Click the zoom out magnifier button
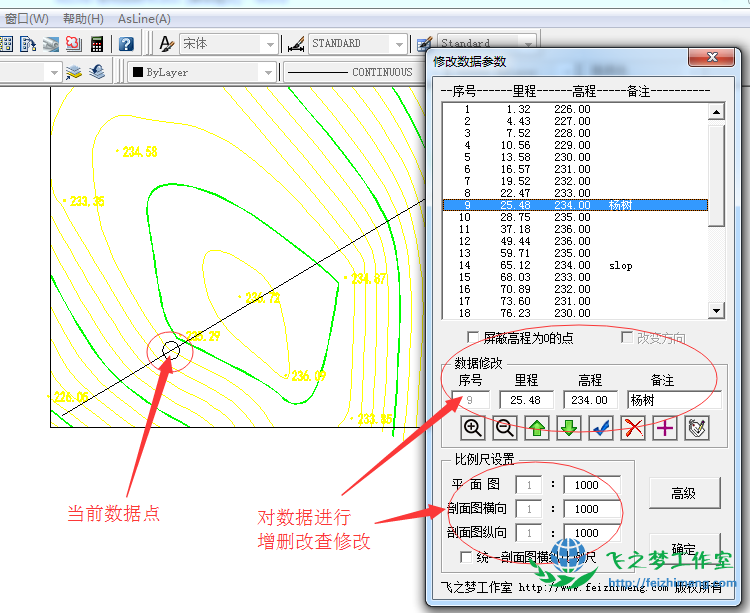750x613 pixels. (505, 427)
